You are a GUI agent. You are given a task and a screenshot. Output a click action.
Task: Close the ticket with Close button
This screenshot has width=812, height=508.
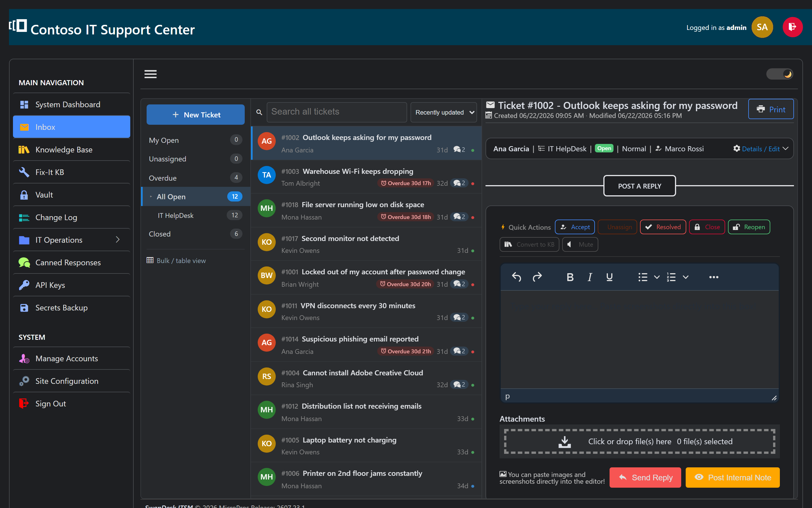click(x=707, y=227)
